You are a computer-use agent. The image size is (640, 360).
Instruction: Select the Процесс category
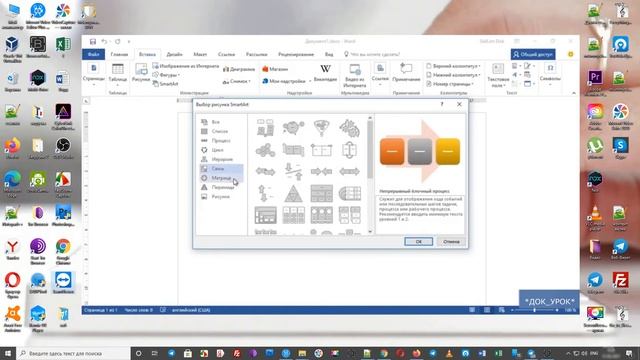pyautogui.click(x=221, y=140)
